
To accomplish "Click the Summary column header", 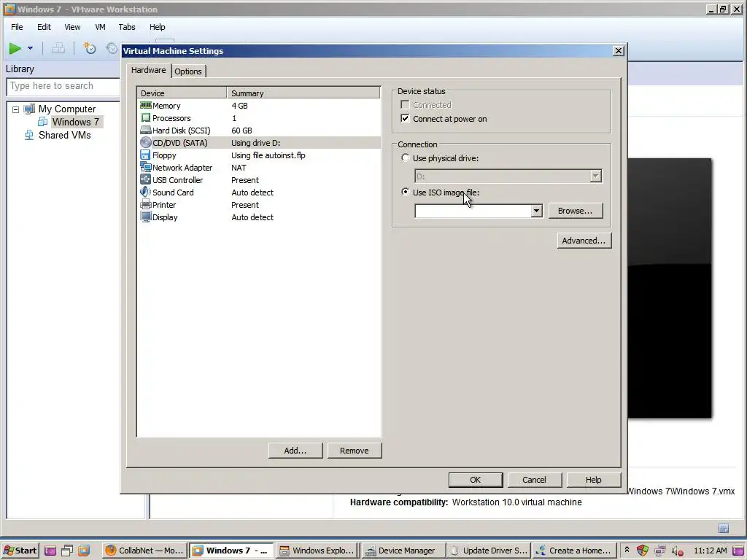I will coord(303,93).
